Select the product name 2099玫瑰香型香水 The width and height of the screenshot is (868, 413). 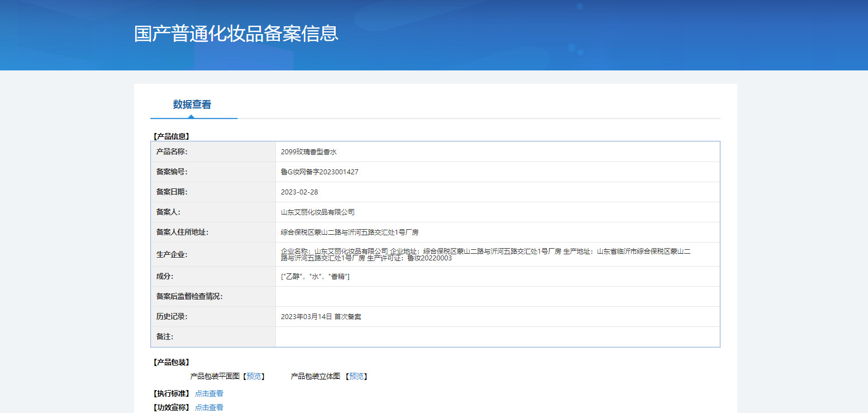pos(309,152)
